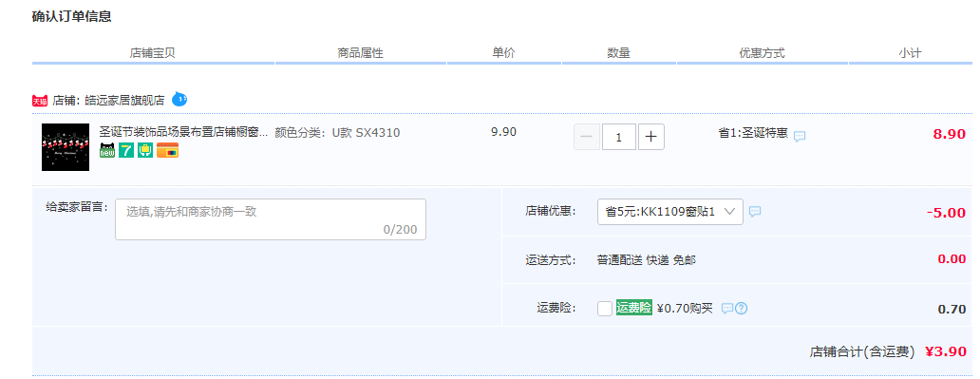
Task: Click the 确认订单信息 page heading
Action: pyautogui.click(x=72, y=17)
